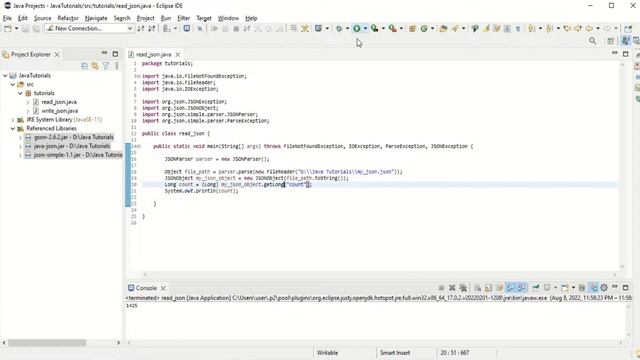The width and height of the screenshot is (640, 360).
Task: Click the Debug bug icon
Action: (339, 29)
